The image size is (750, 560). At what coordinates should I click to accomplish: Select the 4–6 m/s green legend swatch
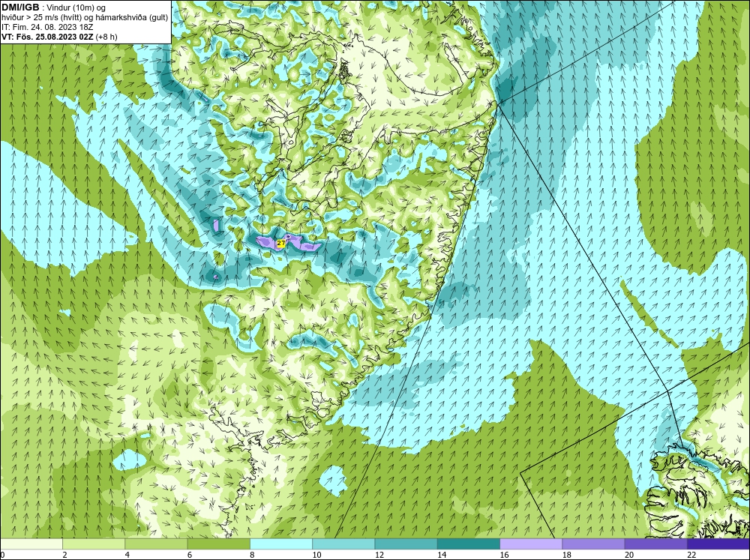156,544
